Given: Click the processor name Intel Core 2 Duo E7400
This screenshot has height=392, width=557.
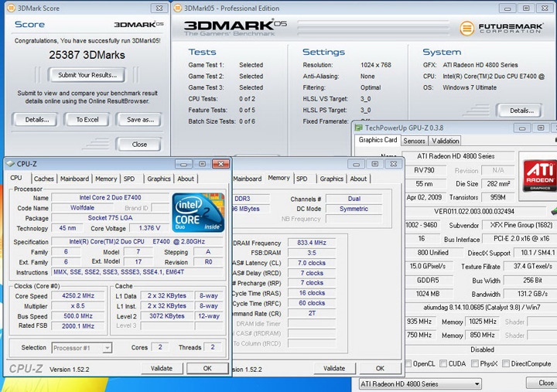Looking at the screenshot, I should pyautogui.click(x=110, y=197).
